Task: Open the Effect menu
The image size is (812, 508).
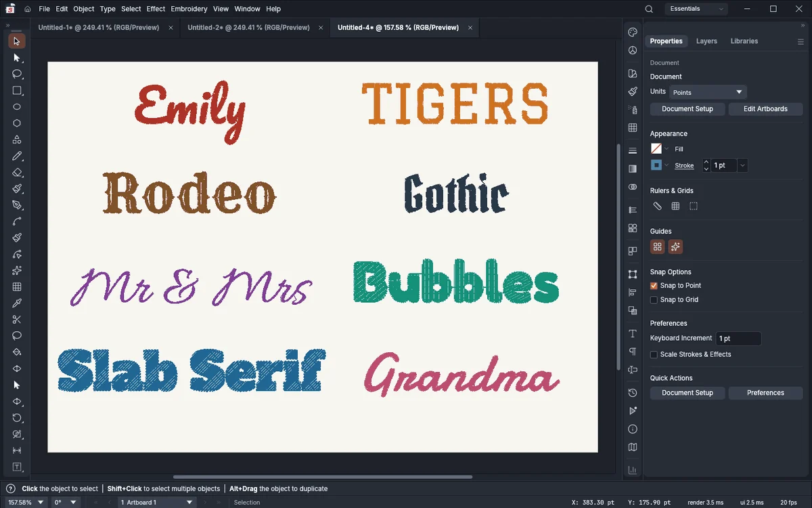Action: coord(156,9)
